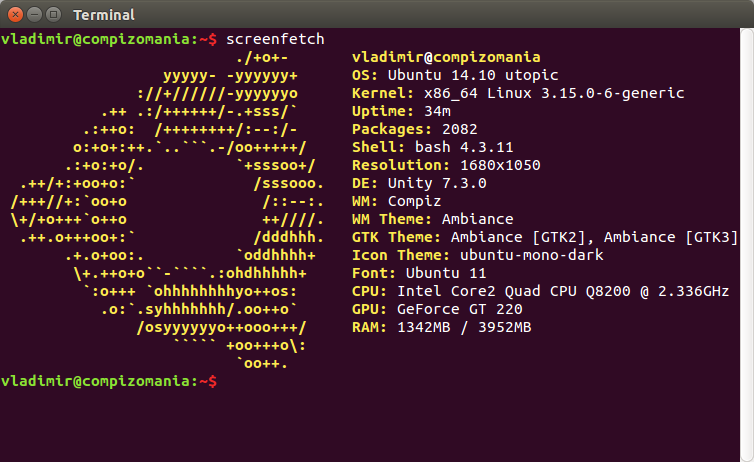Click the CPU 'Intel Core2 Quad' line
The width and height of the screenshot is (754, 462).
pyautogui.click(x=540, y=291)
